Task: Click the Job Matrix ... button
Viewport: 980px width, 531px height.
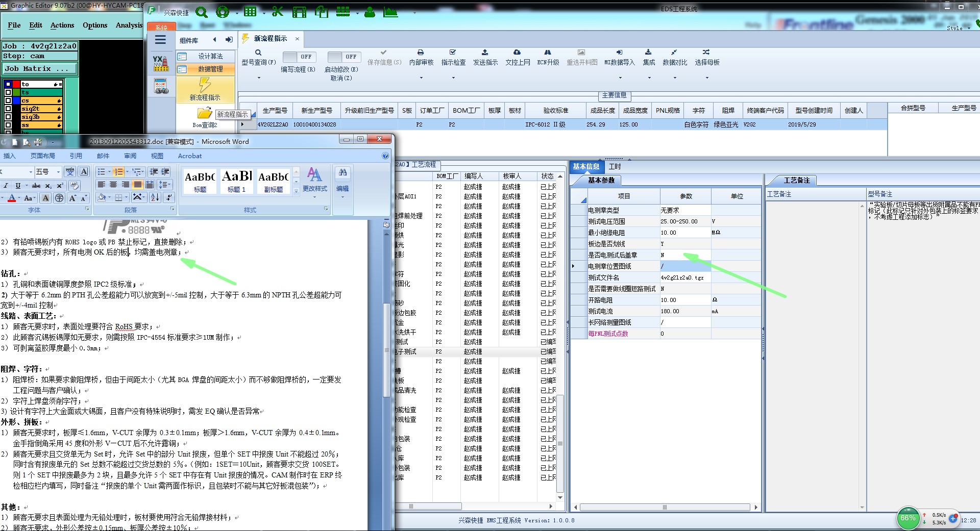Action: [40, 68]
